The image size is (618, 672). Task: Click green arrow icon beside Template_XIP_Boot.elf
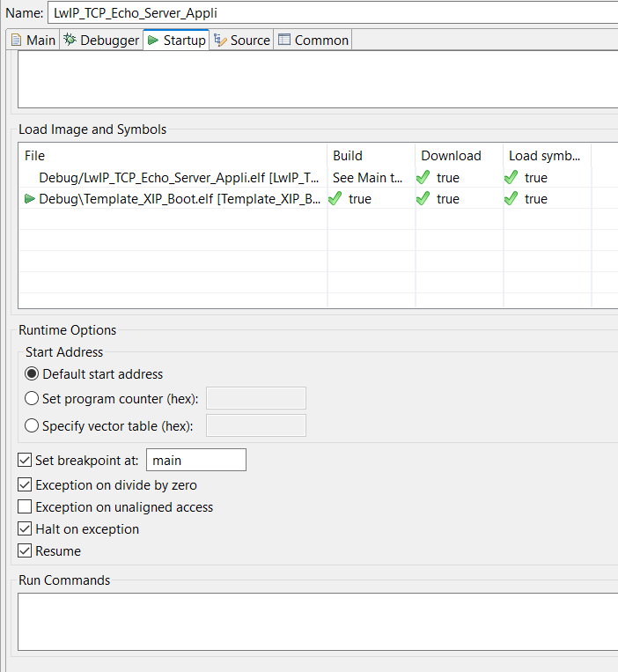[x=30, y=199]
